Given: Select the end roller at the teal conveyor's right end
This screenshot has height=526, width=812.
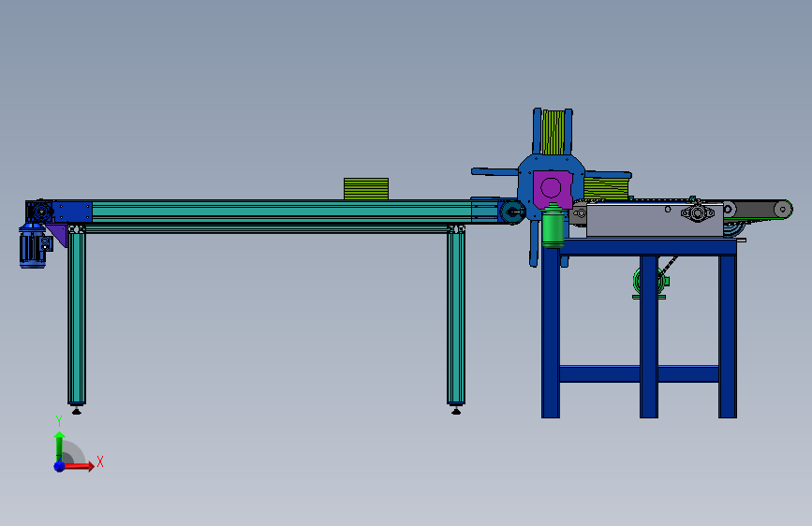Looking at the screenshot, I should pos(512,212).
